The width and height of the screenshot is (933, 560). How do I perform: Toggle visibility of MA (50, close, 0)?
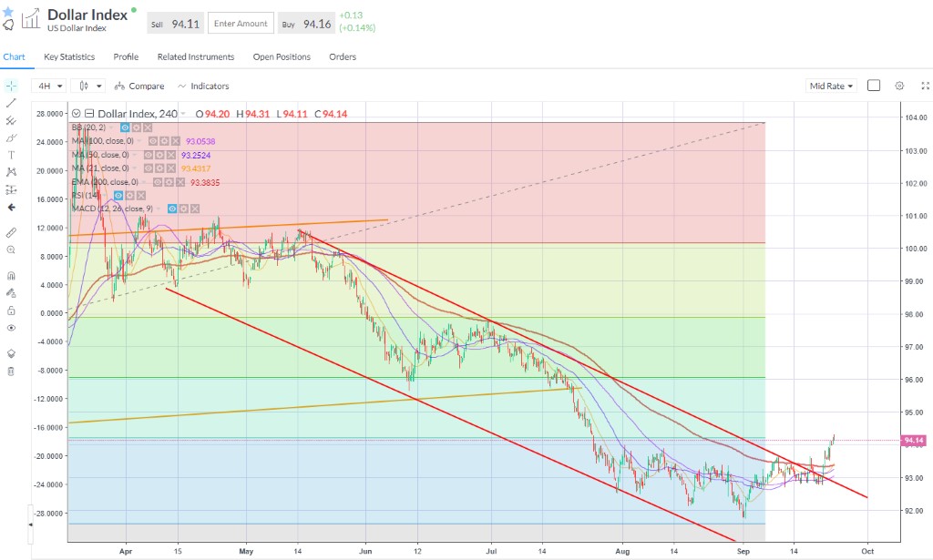click(149, 155)
